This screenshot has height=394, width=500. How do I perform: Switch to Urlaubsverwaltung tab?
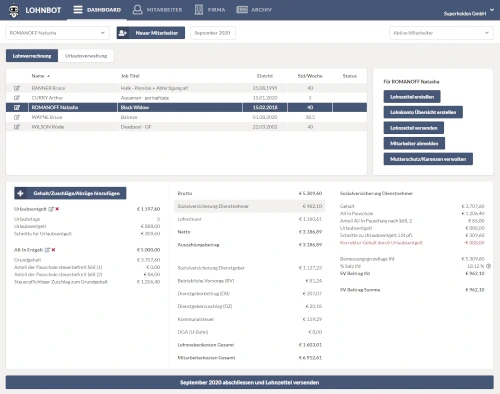86,56
